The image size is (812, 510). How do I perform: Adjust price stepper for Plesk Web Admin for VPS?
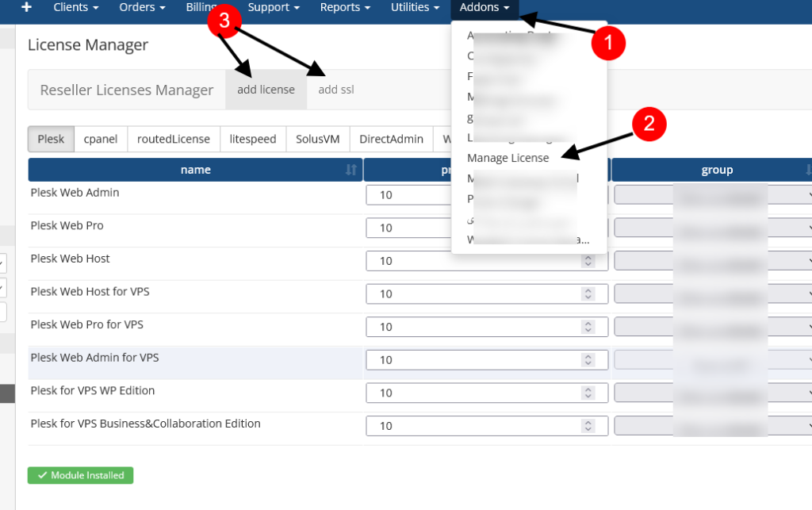(x=588, y=360)
